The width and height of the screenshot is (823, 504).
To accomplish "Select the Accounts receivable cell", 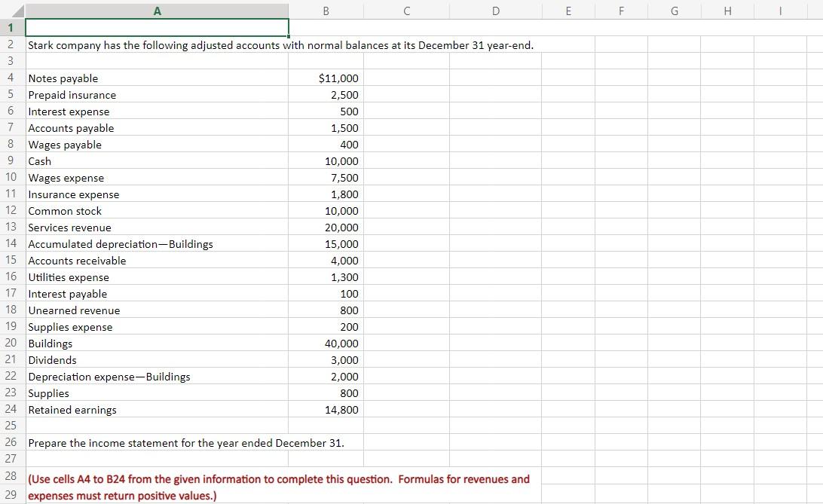I will coord(157,261).
